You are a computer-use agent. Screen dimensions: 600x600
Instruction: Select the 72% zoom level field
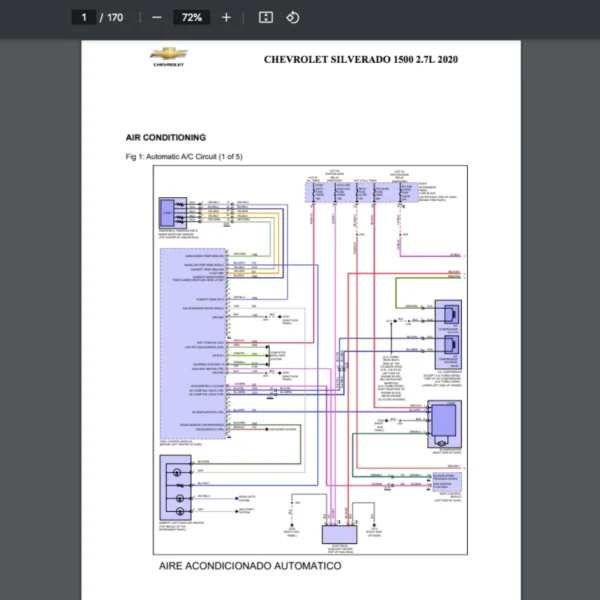(191, 17)
